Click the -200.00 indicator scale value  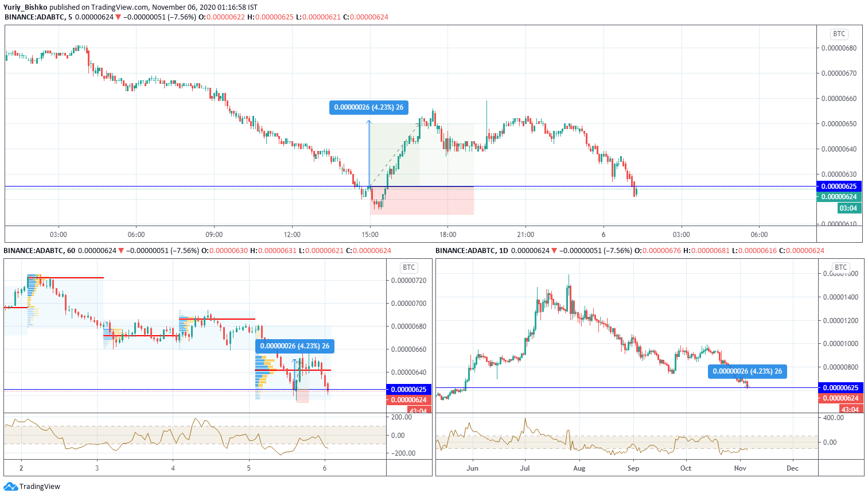click(x=403, y=453)
